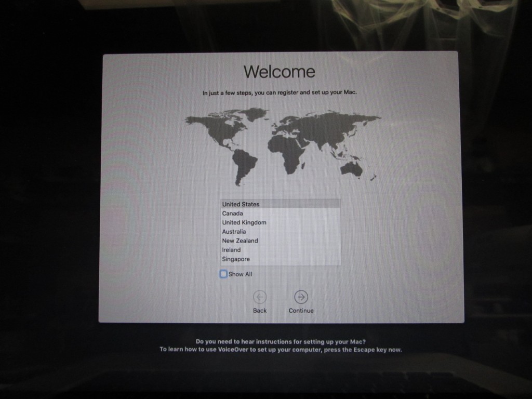532x399 pixels.
Task: Click the Back text label
Action: pos(260,311)
